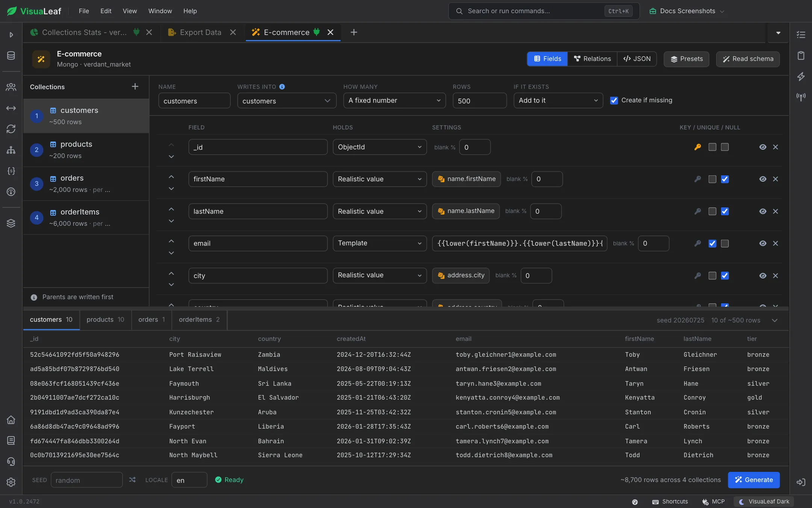Switch to the Relations view tab

[x=592, y=59]
